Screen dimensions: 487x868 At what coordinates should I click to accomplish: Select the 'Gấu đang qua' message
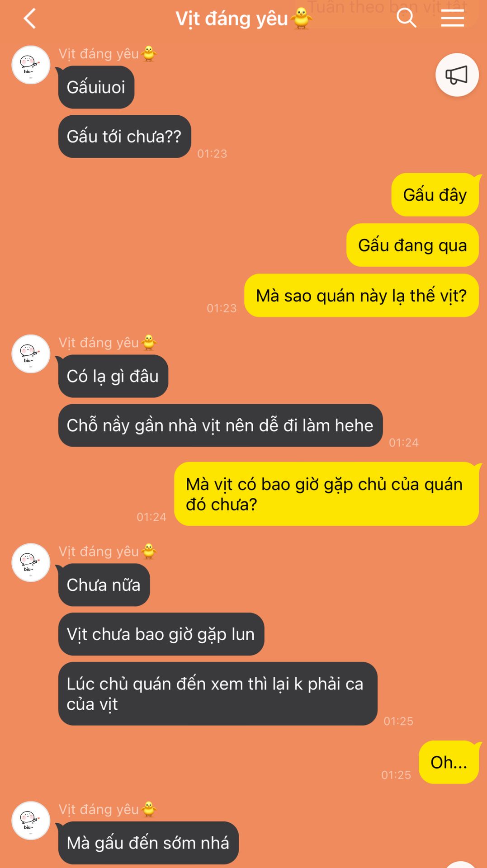(x=412, y=245)
